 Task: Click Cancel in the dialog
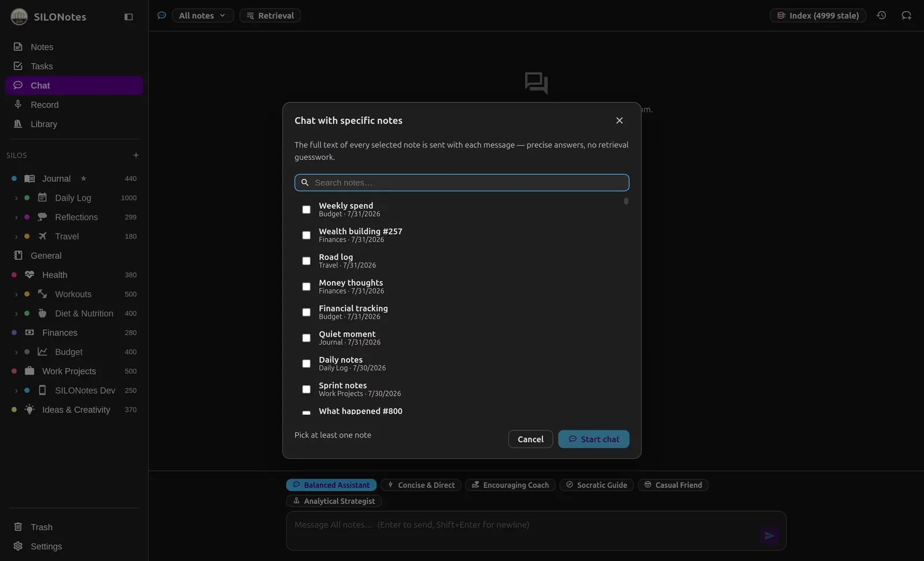[530, 439]
